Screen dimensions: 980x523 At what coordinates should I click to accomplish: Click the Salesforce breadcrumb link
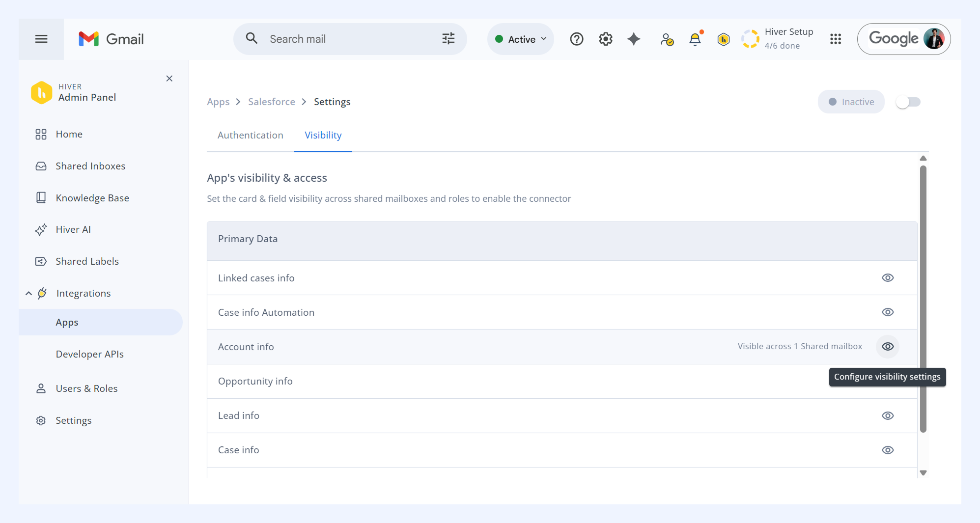point(272,102)
